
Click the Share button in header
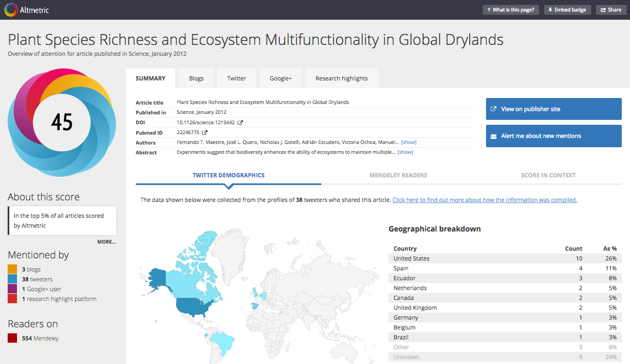pyautogui.click(x=610, y=10)
